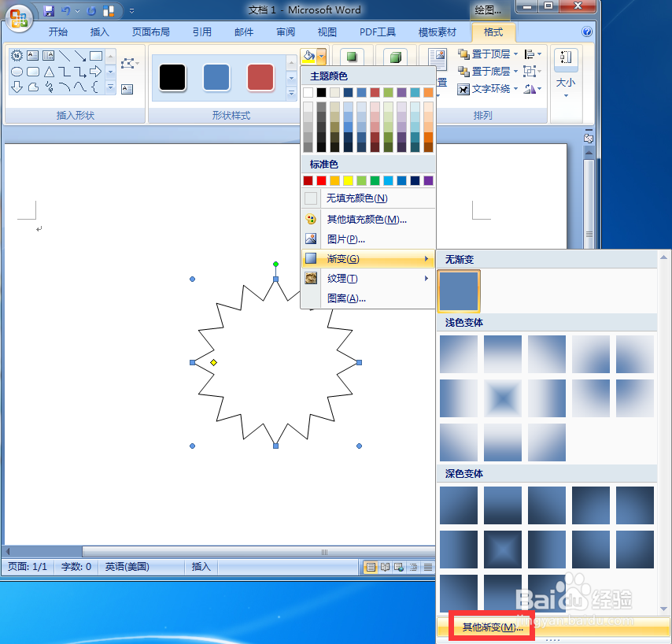This screenshot has width=672, height=644.
Task: Undo the last action
Action: [65, 11]
